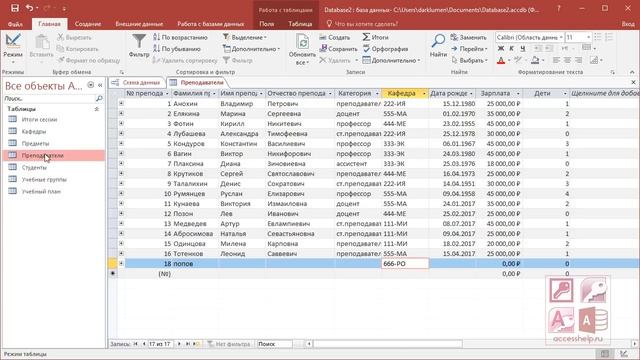Open Выделение selection filter dropdown
Screen dimensions: 640x360
tap(244, 37)
